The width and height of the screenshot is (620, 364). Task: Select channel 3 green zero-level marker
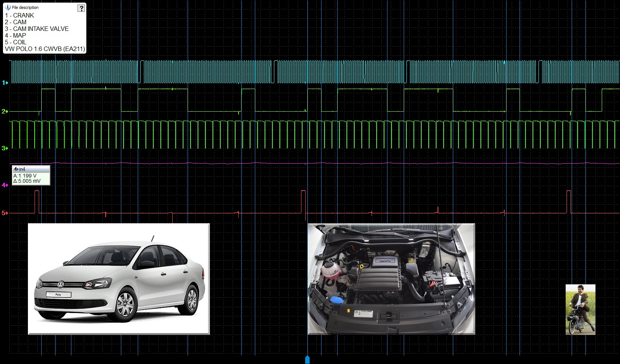pyautogui.click(x=5, y=148)
